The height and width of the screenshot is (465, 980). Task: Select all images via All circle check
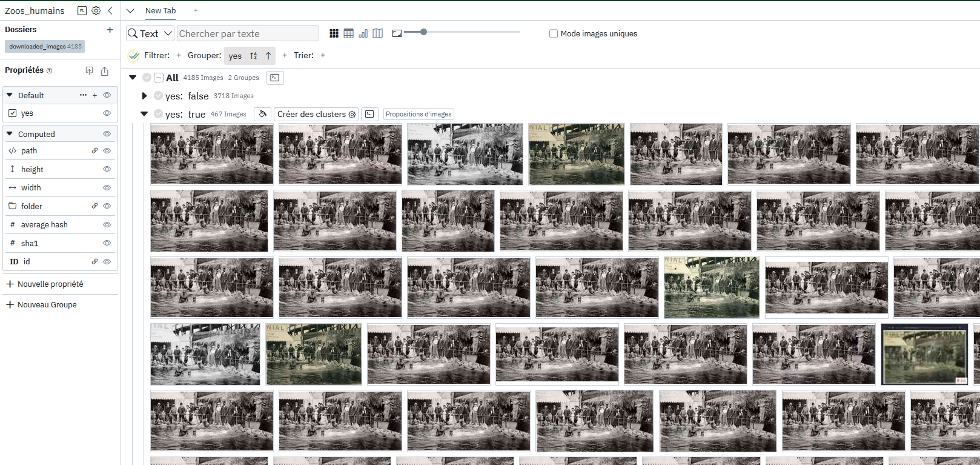pos(147,78)
